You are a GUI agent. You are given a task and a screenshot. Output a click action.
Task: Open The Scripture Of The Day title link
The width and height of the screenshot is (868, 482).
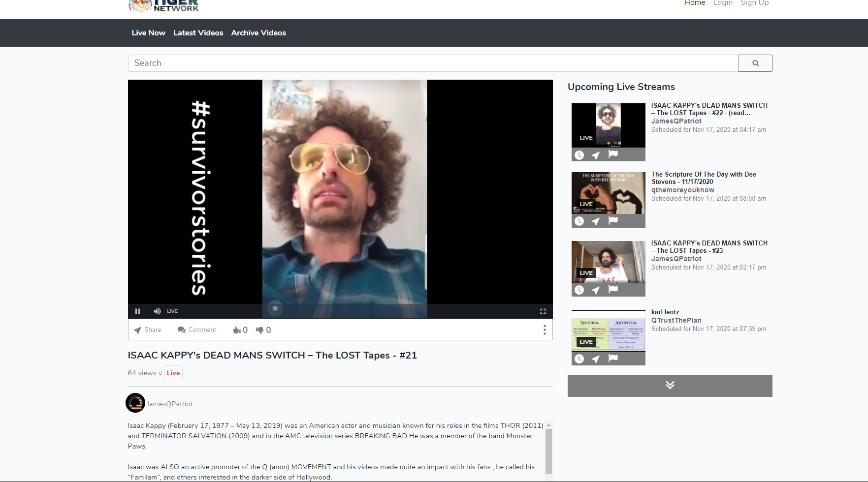pyautogui.click(x=704, y=178)
